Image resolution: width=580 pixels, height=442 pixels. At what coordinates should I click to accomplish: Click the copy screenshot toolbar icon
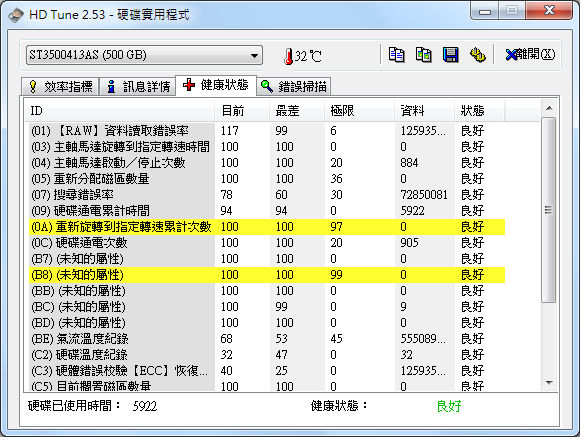click(424, 55)
